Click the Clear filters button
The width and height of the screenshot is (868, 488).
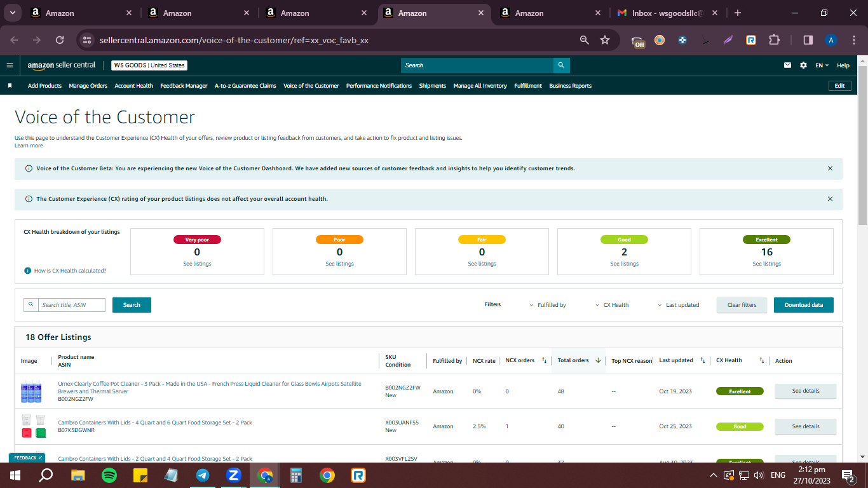[742, 305]
